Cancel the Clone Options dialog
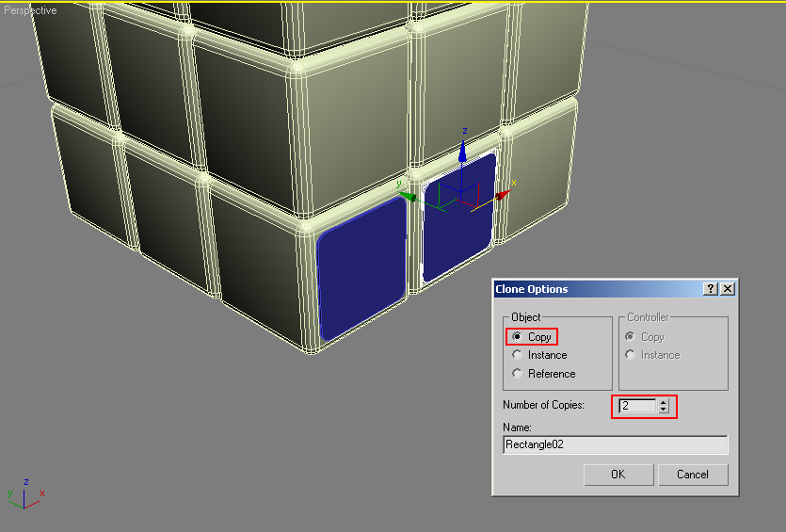The image size is (786, 532). tap(693, 475)
